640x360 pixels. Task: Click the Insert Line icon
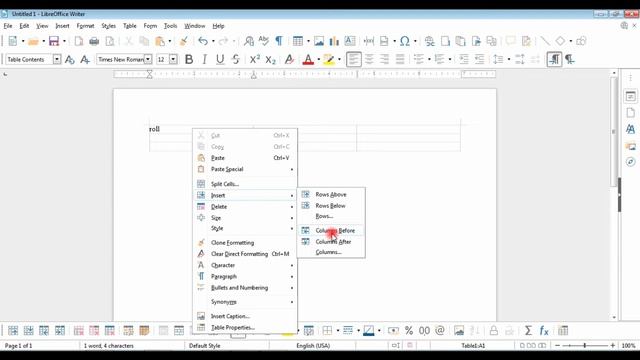click(x=544, y=41)
